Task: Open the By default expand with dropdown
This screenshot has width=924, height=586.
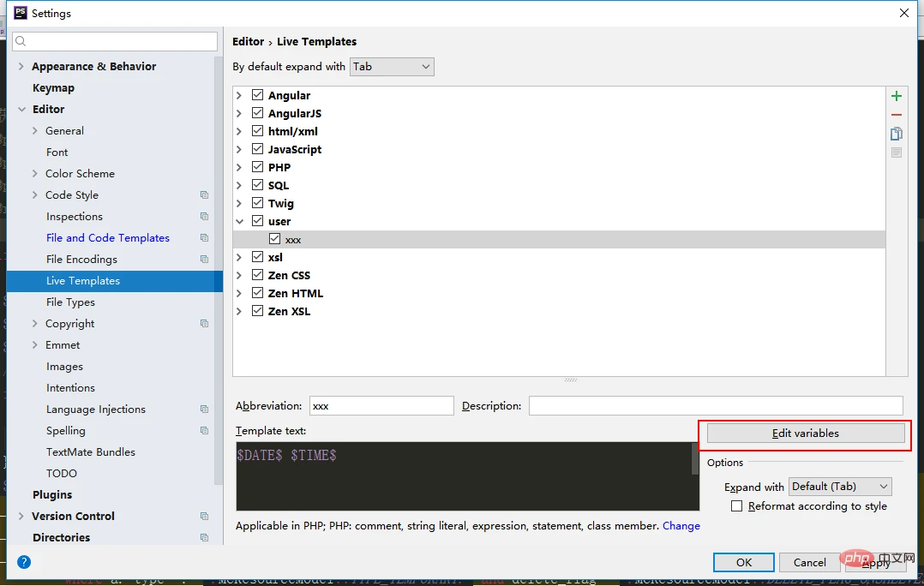Action: [392, 66]
